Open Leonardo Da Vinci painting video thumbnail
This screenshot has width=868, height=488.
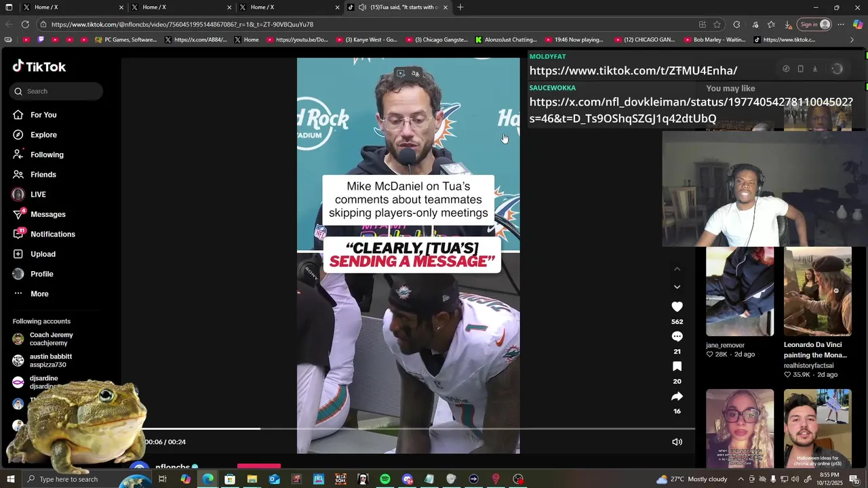[818, 291]
